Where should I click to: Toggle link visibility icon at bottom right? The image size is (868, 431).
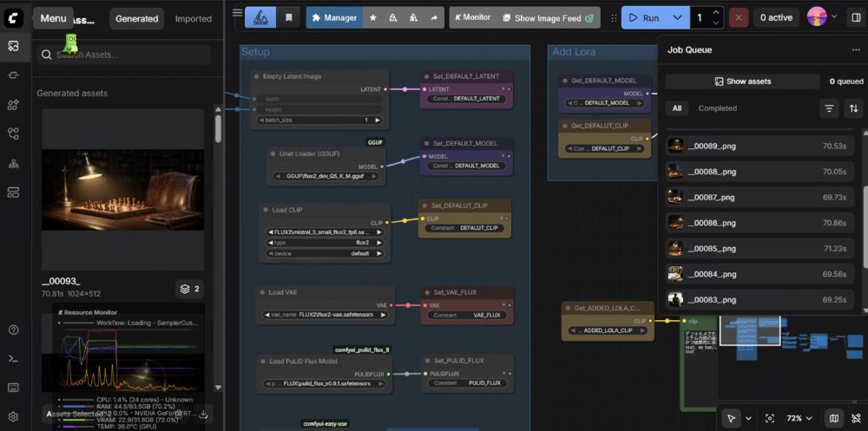[x=856, y=418]
